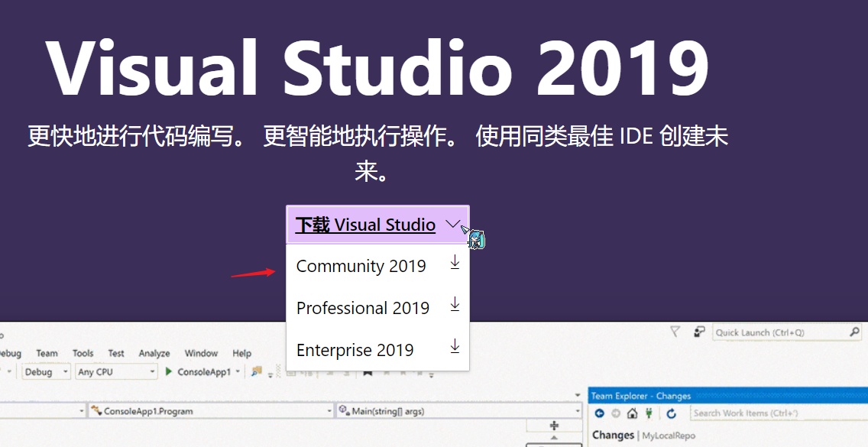Click the send feedback icon

point(699,331)
